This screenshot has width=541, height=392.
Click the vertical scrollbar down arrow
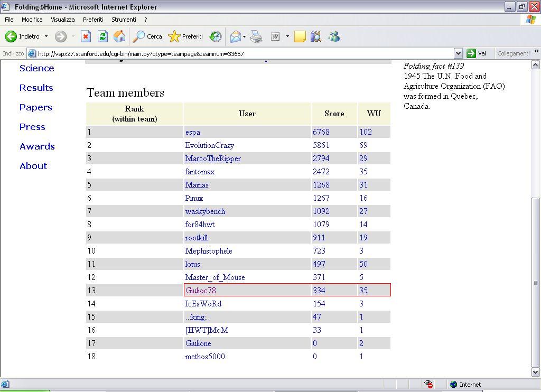coord(536,372)
